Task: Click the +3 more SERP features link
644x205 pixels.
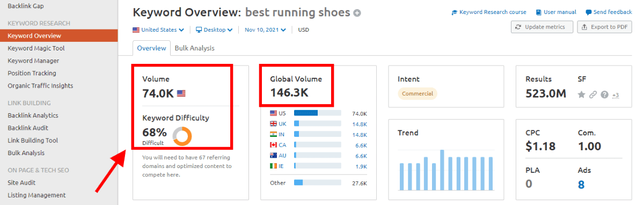Action: click(x=616, y=96)
